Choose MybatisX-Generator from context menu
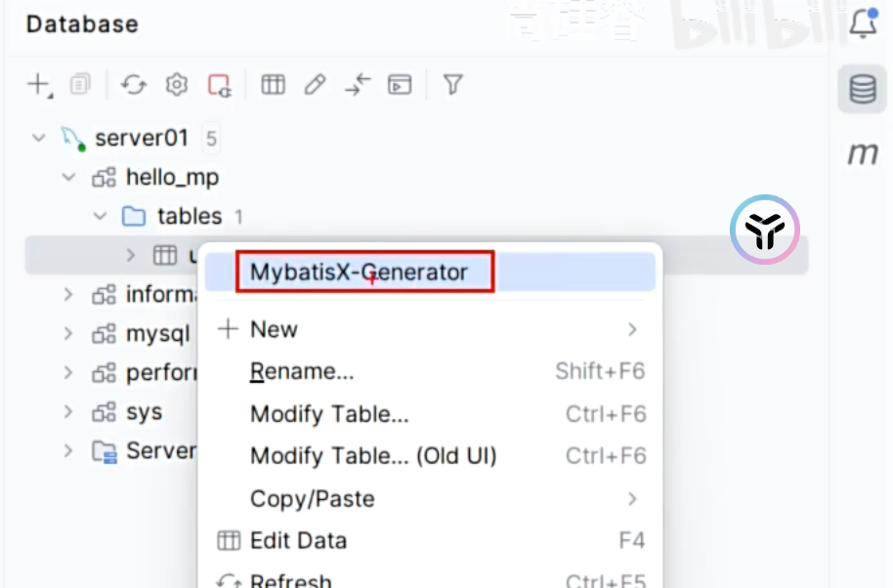893x588 pixels. coord(430,273)
